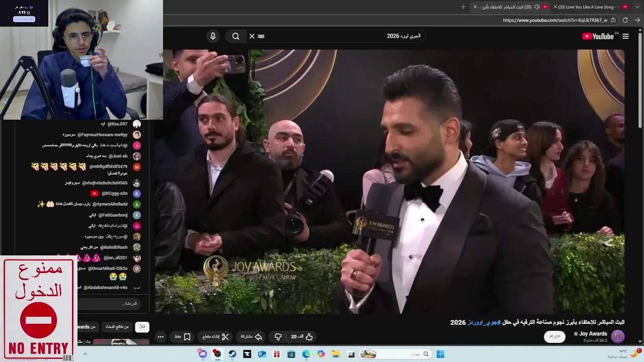644x362 pixels.
Task: Reload the page with the refresh icon
Action: tap(625, 20)
